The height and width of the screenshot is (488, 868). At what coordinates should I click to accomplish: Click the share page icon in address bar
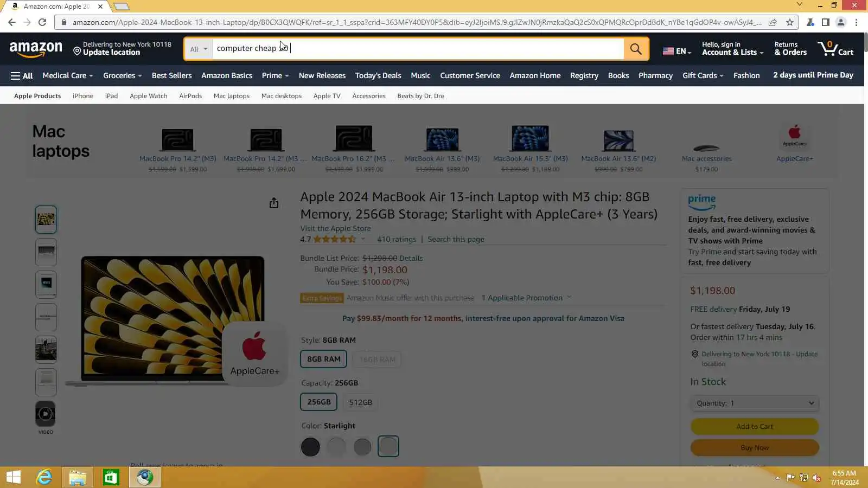pyautogui.click(x=773, y=22)
